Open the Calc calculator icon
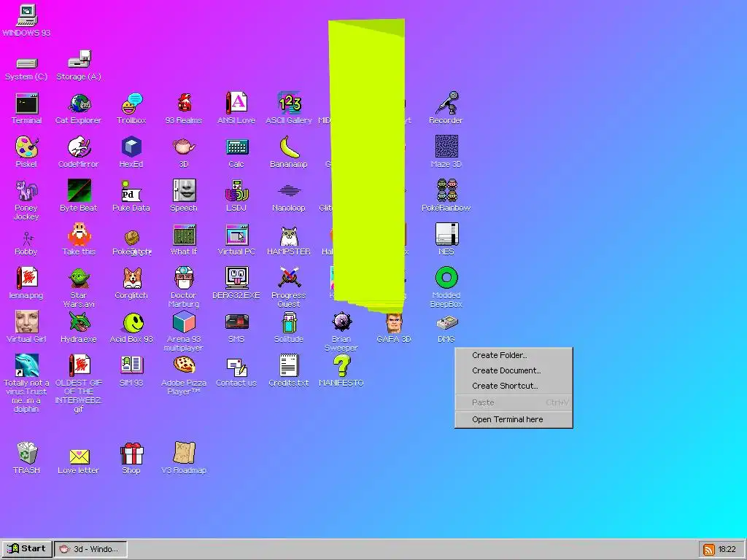Viewport: 747px width, 560px height. 236,147
